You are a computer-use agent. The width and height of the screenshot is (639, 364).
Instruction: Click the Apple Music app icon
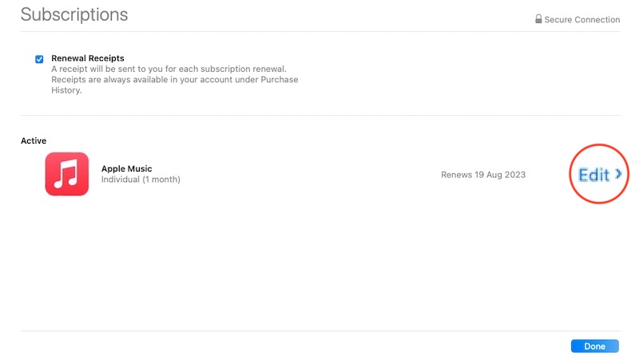[x=66, y=174]
